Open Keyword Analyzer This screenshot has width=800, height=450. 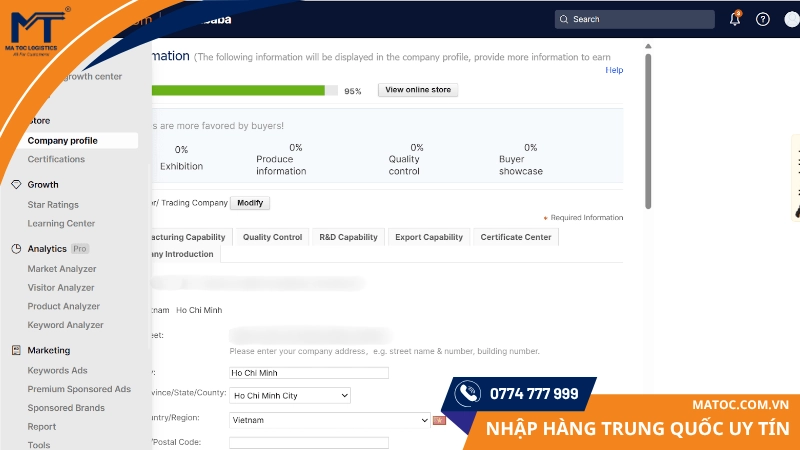coord(65,325)
